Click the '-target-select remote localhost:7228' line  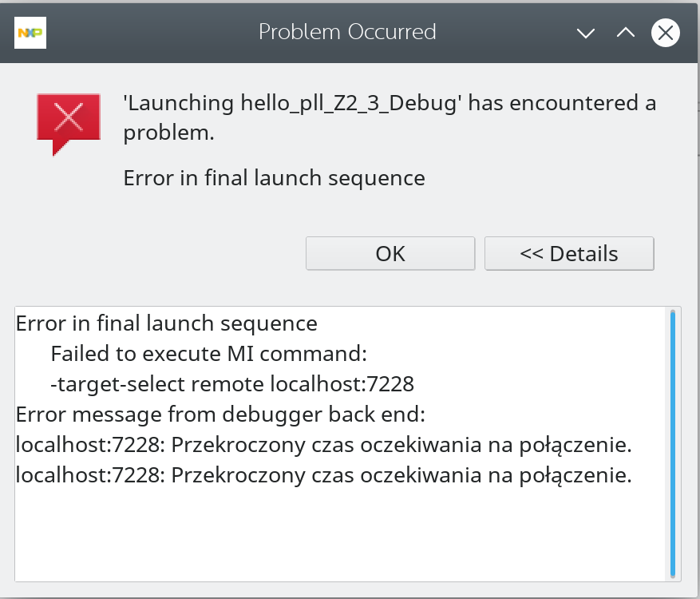click(x=232, y=384)
